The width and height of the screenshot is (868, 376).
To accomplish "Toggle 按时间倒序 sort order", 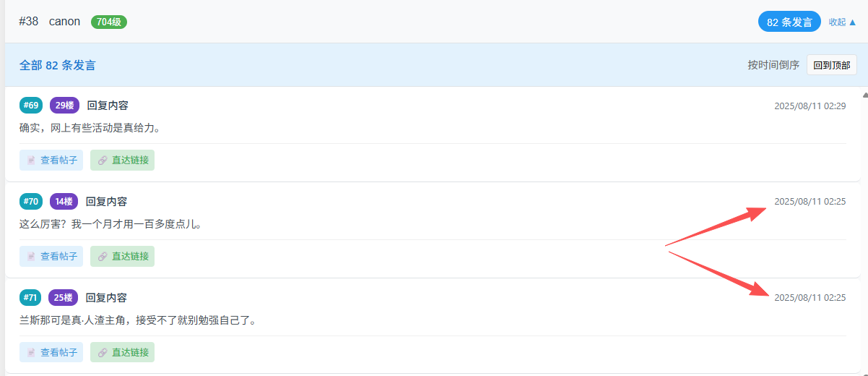I will click(x=773, y=65).
